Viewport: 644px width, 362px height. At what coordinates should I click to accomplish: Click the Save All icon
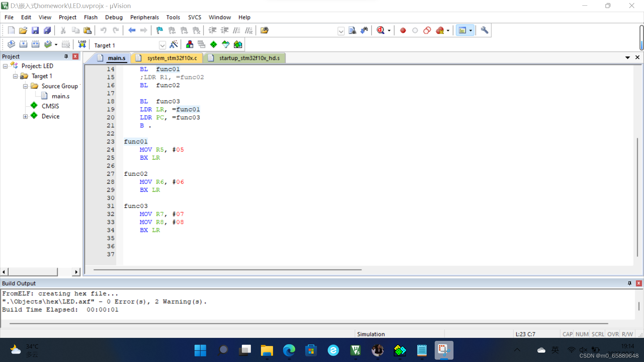[47, 31]
